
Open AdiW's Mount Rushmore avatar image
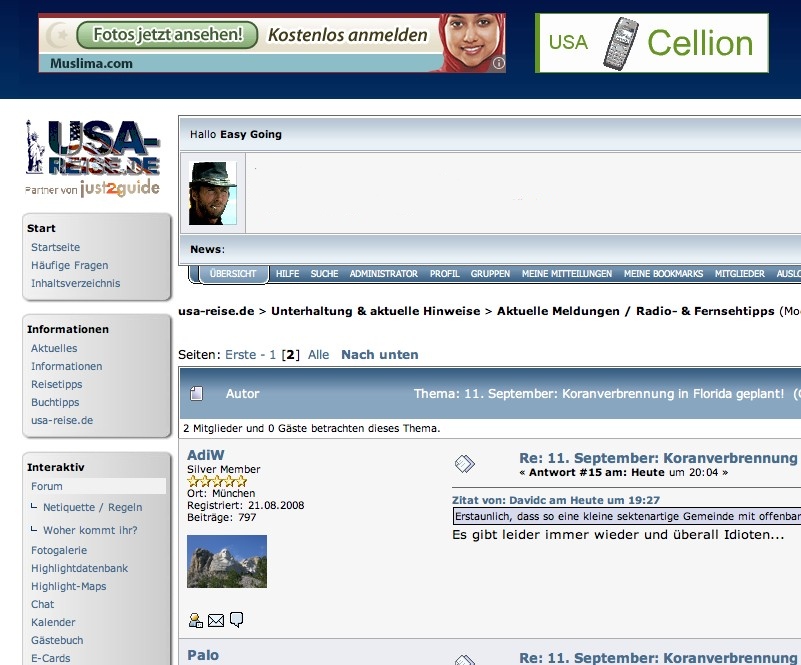click(227, 561)
